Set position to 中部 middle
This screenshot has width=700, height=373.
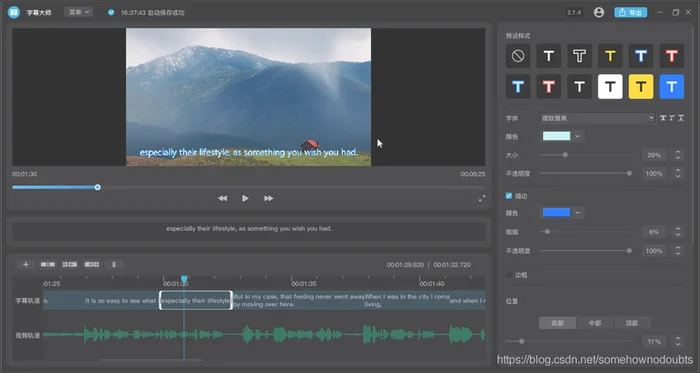tap(595, 323)
